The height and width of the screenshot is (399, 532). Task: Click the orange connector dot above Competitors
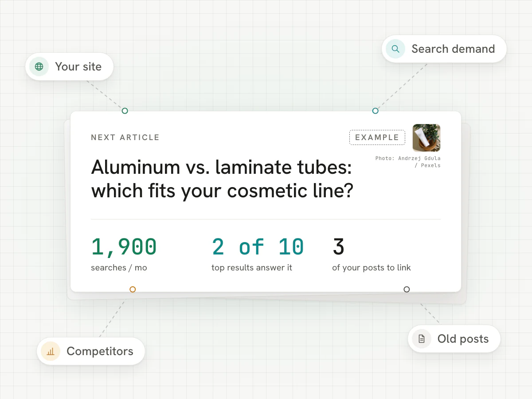[133, 289]
